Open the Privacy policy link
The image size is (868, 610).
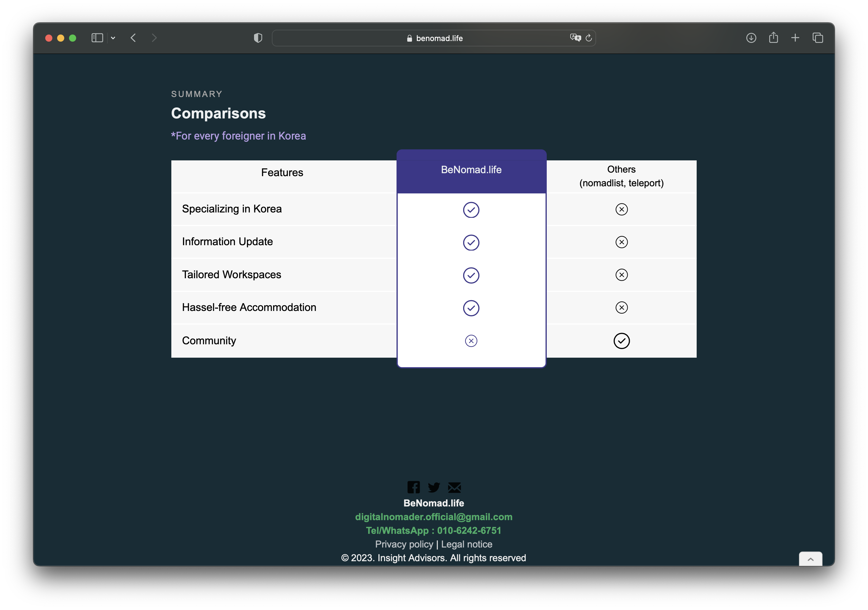click(x=404, y=544)
